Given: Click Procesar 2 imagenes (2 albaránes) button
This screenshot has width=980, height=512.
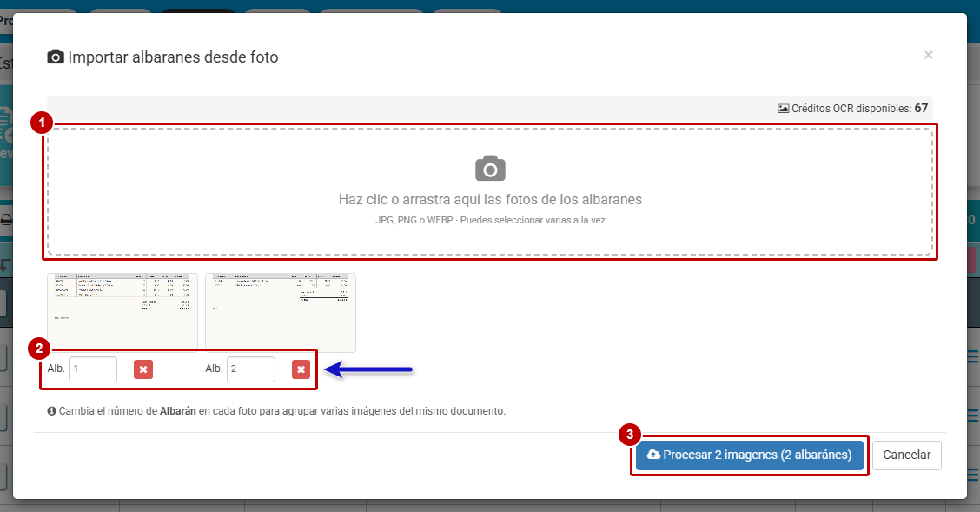Looking at the screenshot, I should (x=750, y=455).
